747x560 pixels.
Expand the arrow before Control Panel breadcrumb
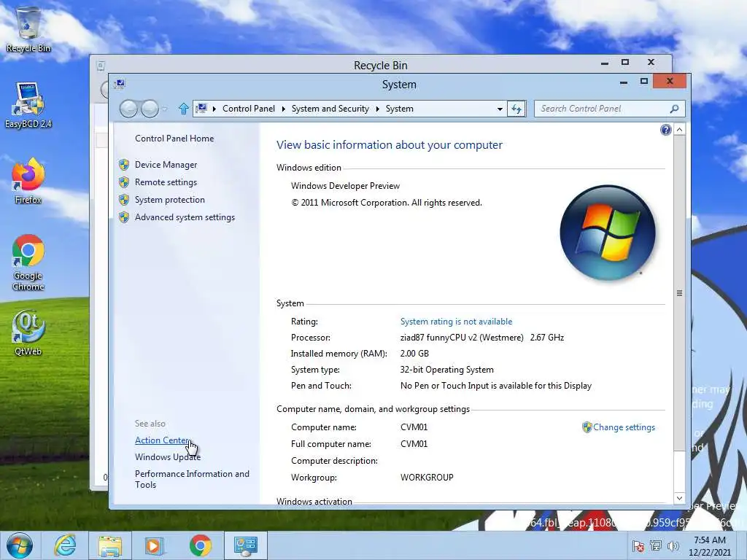(x=214, y=109)
